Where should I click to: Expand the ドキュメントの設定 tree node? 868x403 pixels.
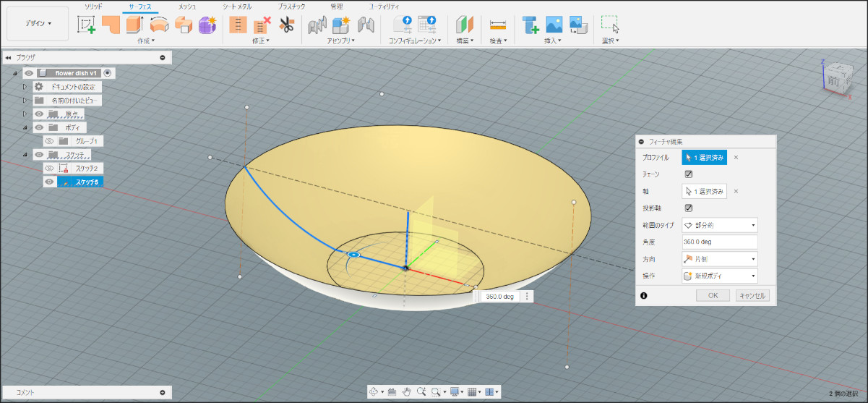[x=25, y=87]
